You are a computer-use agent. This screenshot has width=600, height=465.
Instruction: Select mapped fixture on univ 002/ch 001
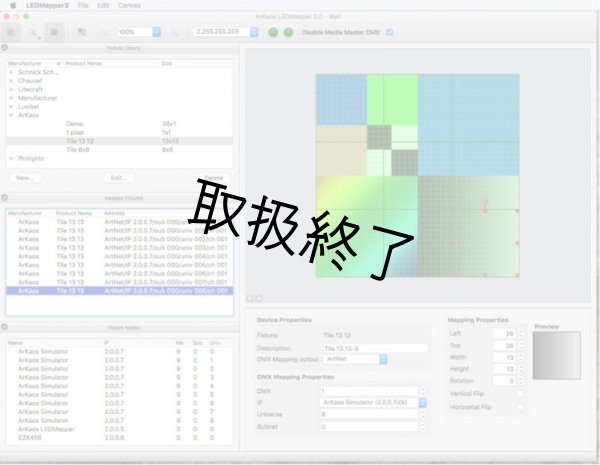(x=119, y=239)
